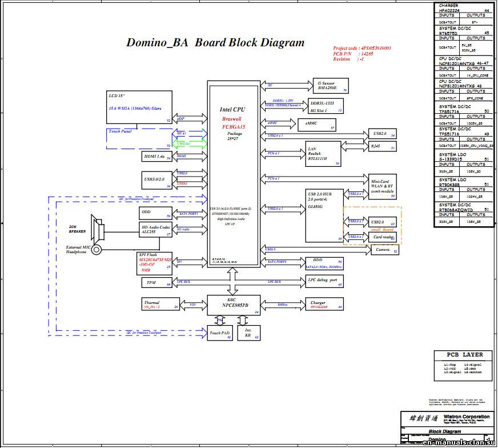
Task: Click the HD Audio Codec ALC255 block
Action: 155,230
